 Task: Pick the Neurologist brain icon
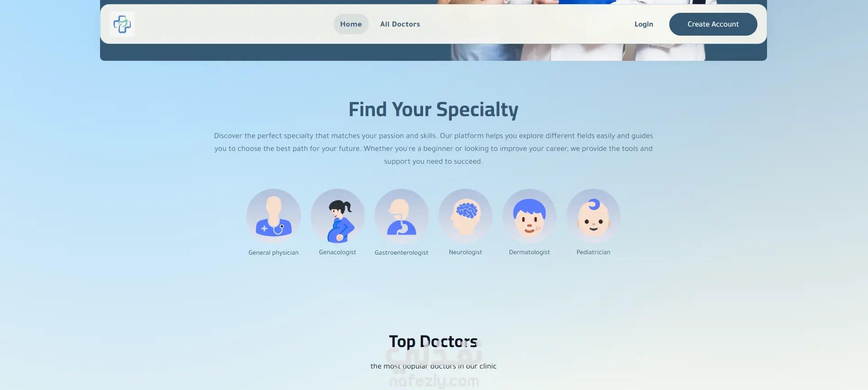pos(466,216)
